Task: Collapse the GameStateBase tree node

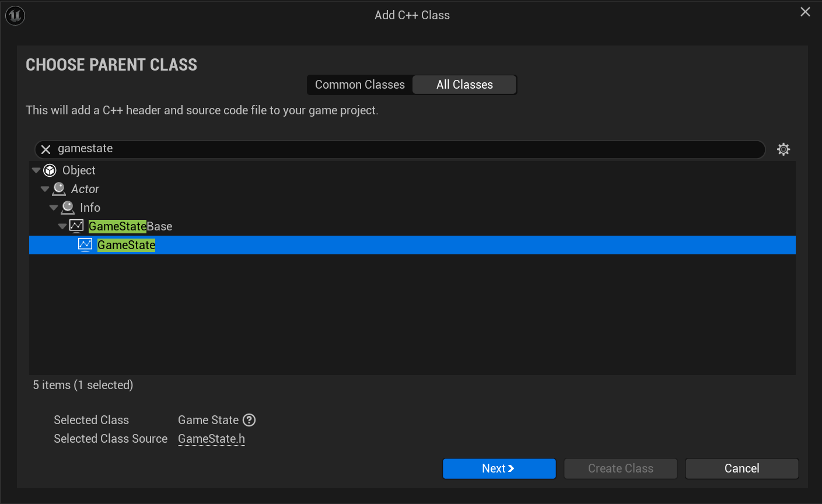Action: (62, 226)
